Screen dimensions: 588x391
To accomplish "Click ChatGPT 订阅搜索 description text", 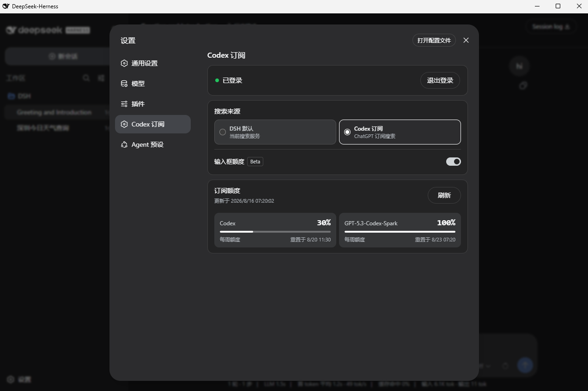I will point(375,136).
